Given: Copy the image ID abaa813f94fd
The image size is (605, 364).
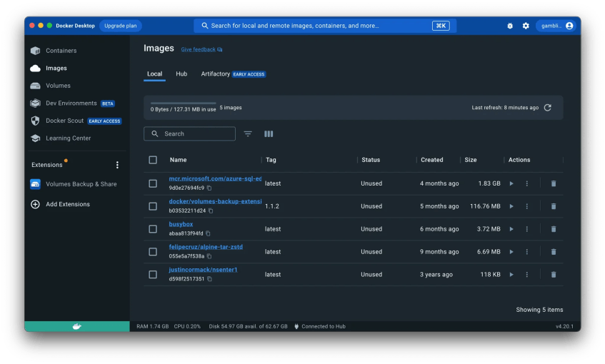Looking at the screenshot, I should pos(208,233).
